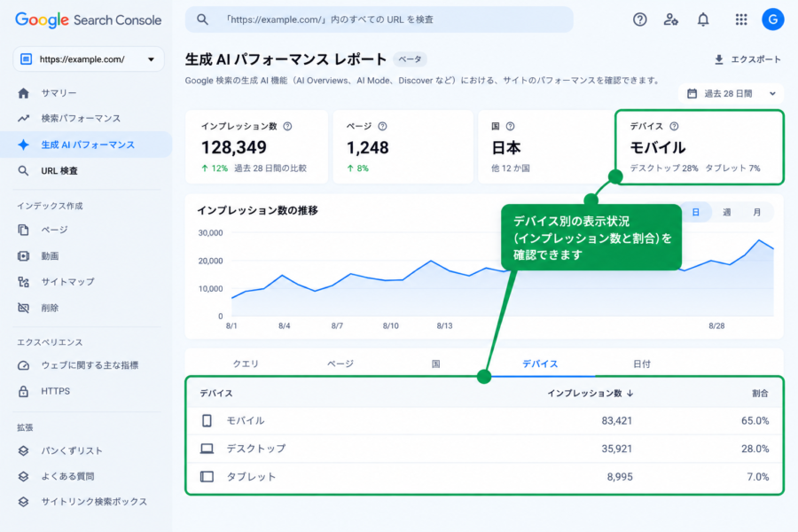Click the layers icon beside パンくずリスト
This screenshot has height=532, width=798.
pos(23,450)
